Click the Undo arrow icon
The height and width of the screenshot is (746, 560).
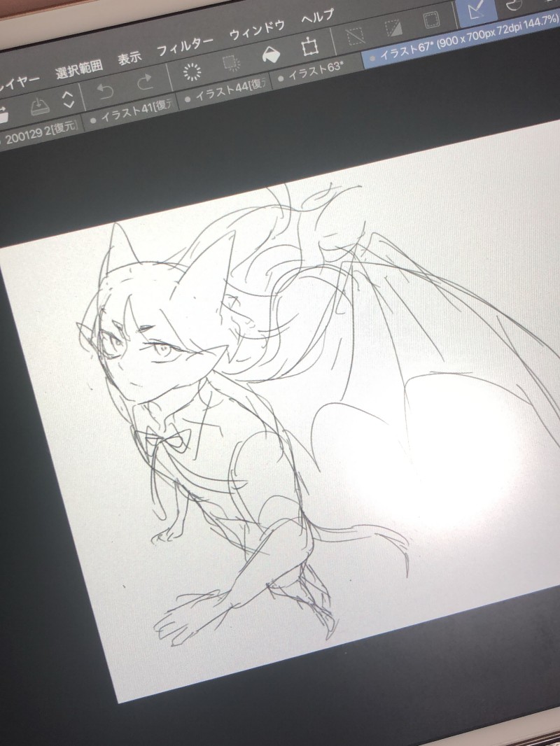(105, 90)
